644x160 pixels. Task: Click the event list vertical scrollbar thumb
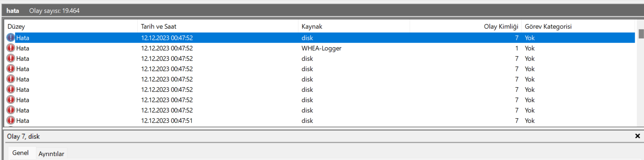[x=641, y=34]
